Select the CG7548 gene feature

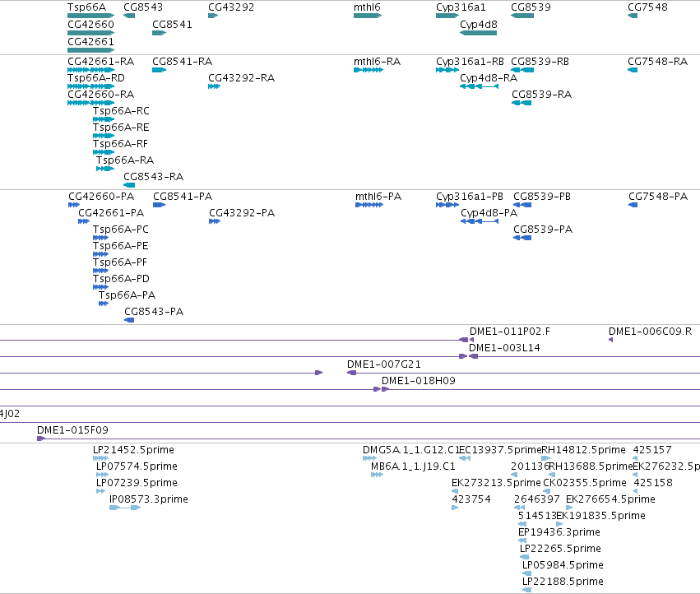pyautogui.click(x=633, y=16)
